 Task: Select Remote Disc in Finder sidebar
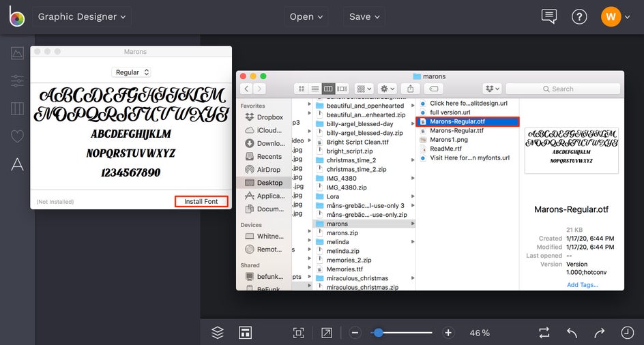tap(264, 250)
